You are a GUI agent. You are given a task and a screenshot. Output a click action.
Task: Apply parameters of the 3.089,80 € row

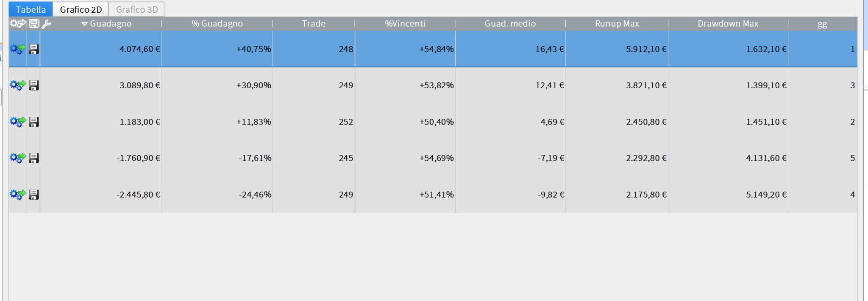pyautogui.click(x=18, y=86)
